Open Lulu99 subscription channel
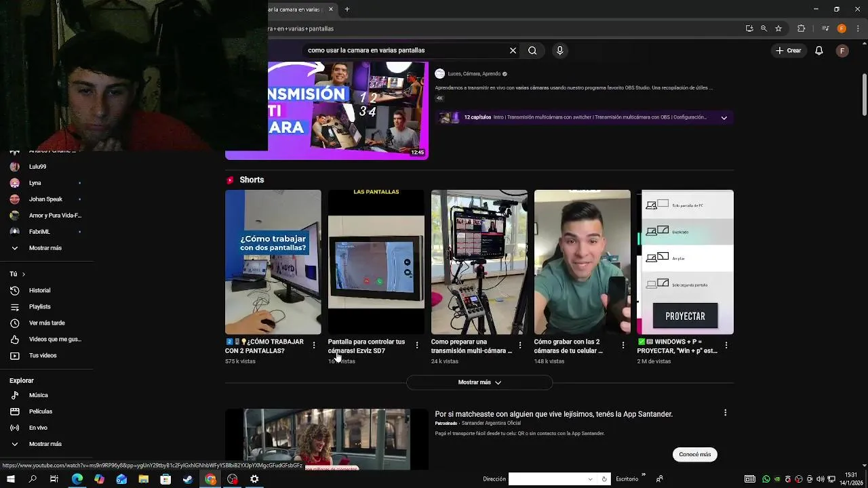This screenshot has height=488, width=868. point(38,167)
